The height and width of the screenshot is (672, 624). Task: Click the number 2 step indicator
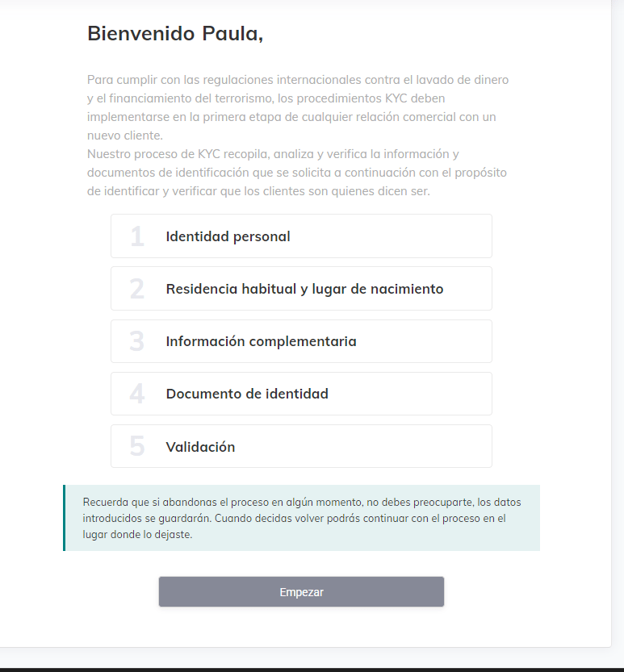[x=136, y=289]
